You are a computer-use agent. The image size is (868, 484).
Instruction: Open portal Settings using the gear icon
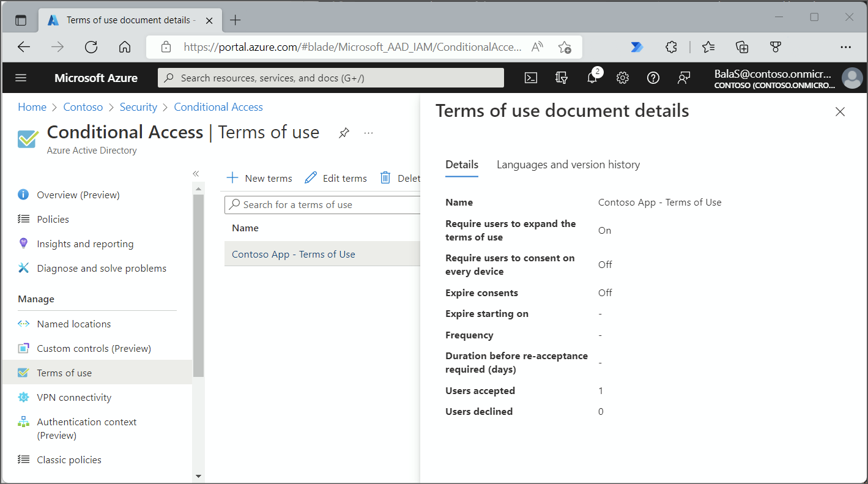622,78
